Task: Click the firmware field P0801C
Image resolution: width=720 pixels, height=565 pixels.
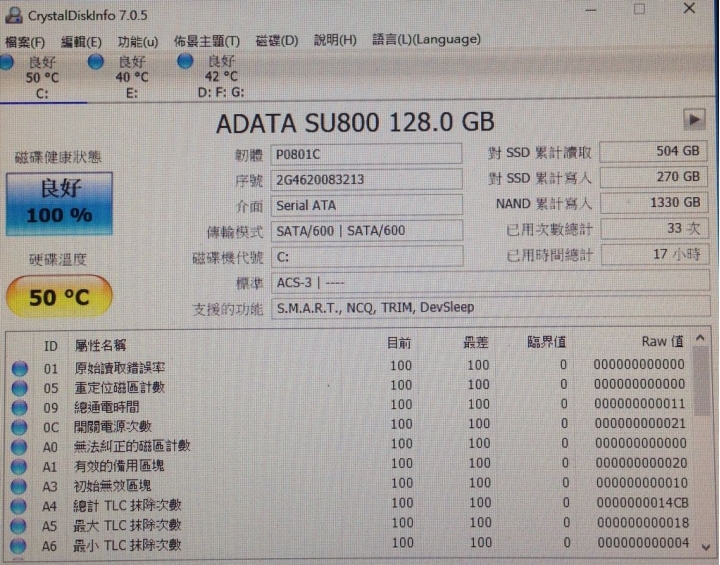Action: (x=366, y=154)
